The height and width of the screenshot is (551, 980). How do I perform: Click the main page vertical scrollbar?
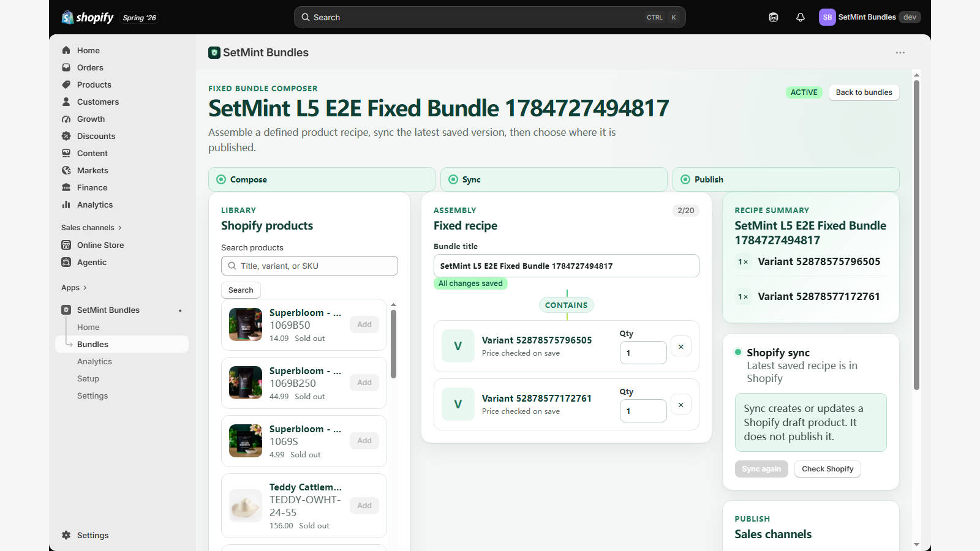pos(916,235)
